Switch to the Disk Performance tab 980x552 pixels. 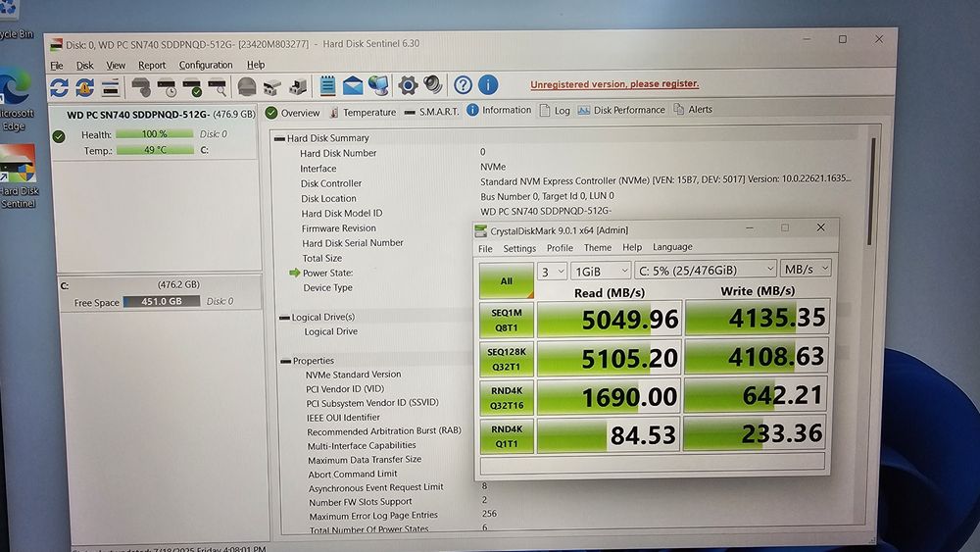pyautogui.click(x=621, y=110)
